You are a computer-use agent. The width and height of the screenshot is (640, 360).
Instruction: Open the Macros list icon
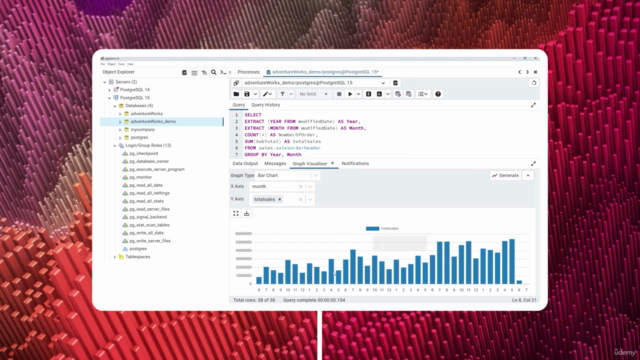(x=422, y=94)
